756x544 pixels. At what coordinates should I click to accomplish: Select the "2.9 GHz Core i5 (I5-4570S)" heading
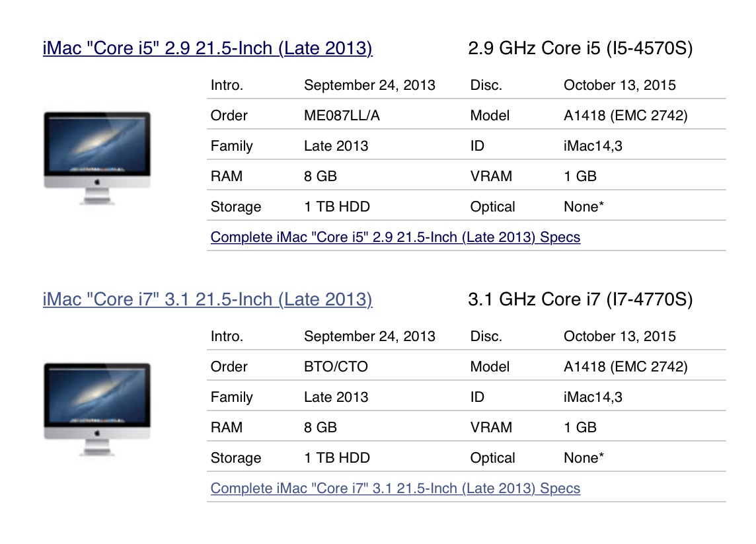tap(580, 48)
